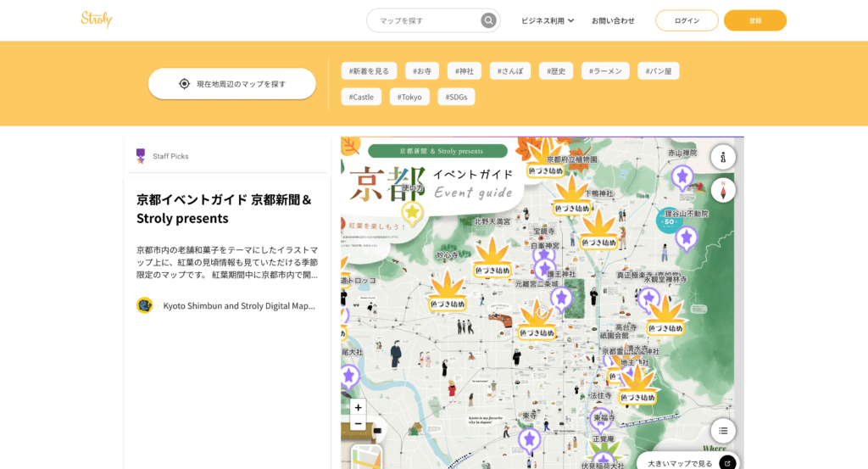The image size is (868, 469).
Task: Open 京都イベントガイド 京都新聞& Stroly presents title
Action: (224, 209)
